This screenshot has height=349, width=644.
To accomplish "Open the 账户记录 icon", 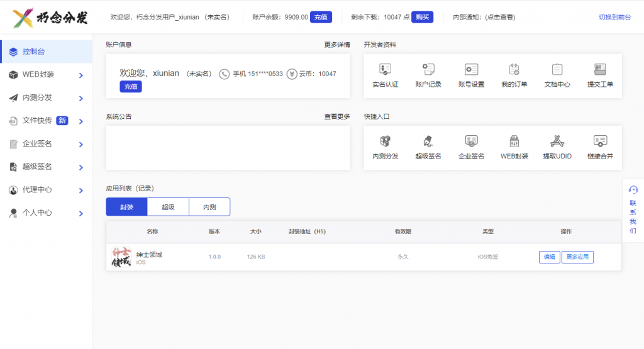I will tap(428, 69).
